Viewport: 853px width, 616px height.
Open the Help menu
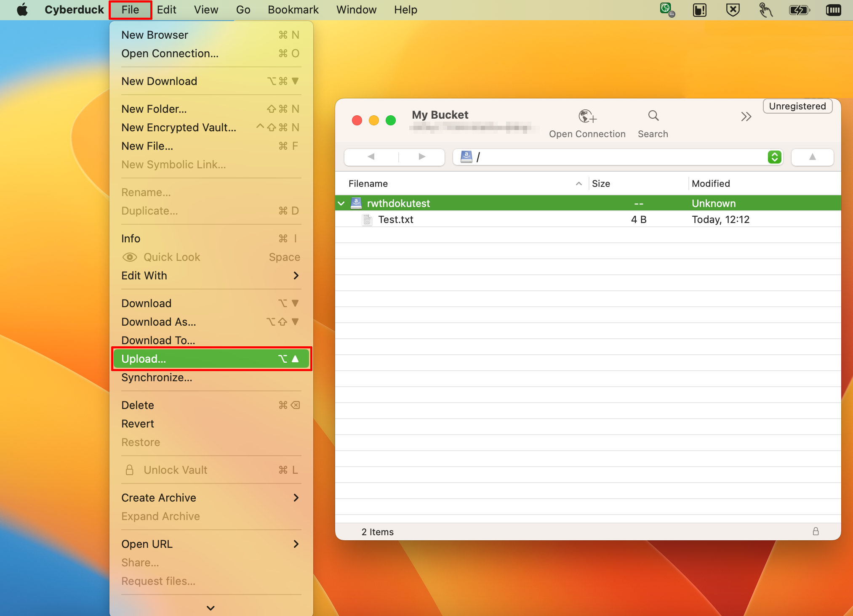405,10
